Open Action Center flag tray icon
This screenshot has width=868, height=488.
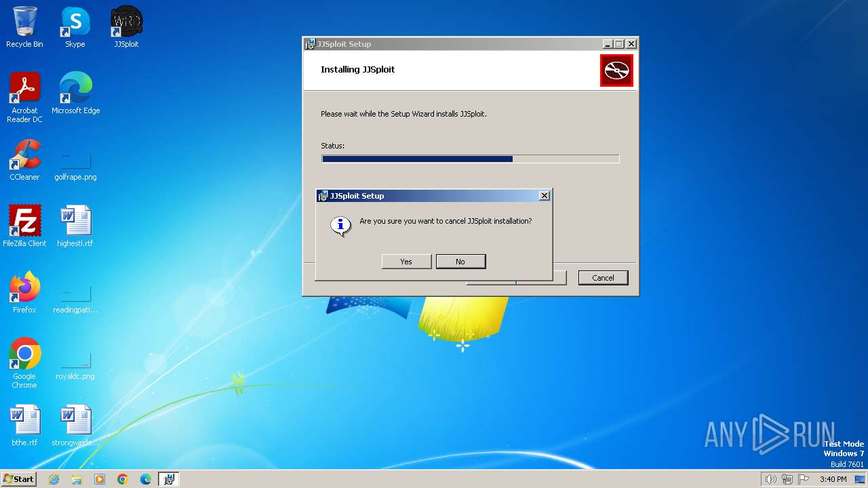[x=804, y=479]
